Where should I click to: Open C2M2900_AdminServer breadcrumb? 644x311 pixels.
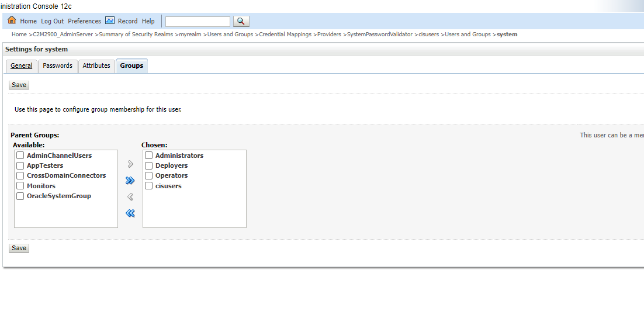[x=63, y=34]
